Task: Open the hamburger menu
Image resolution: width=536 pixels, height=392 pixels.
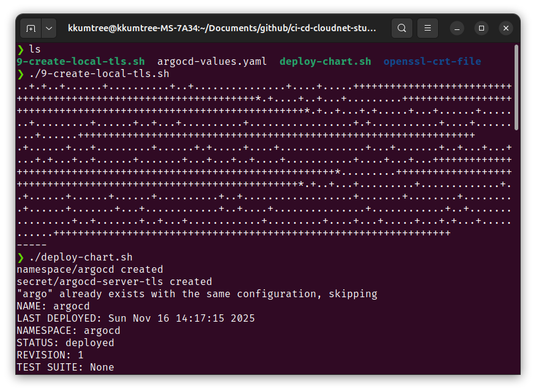Action: click(427, 28)
